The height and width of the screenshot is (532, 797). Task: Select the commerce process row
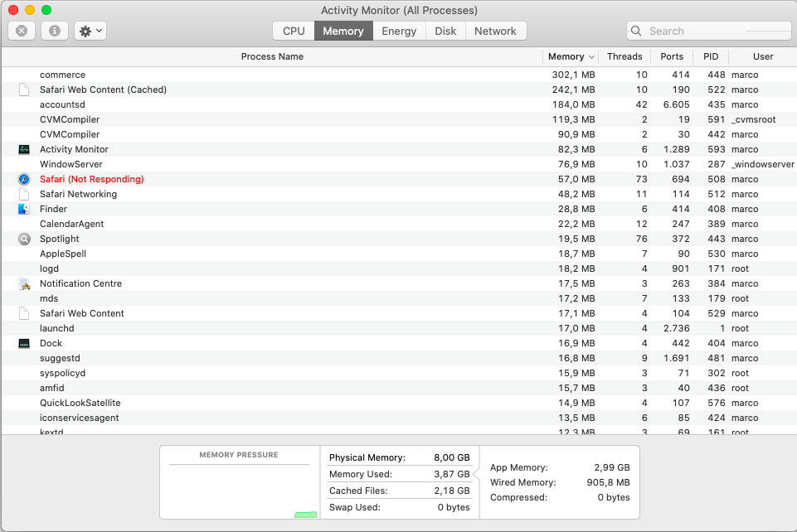398,75
